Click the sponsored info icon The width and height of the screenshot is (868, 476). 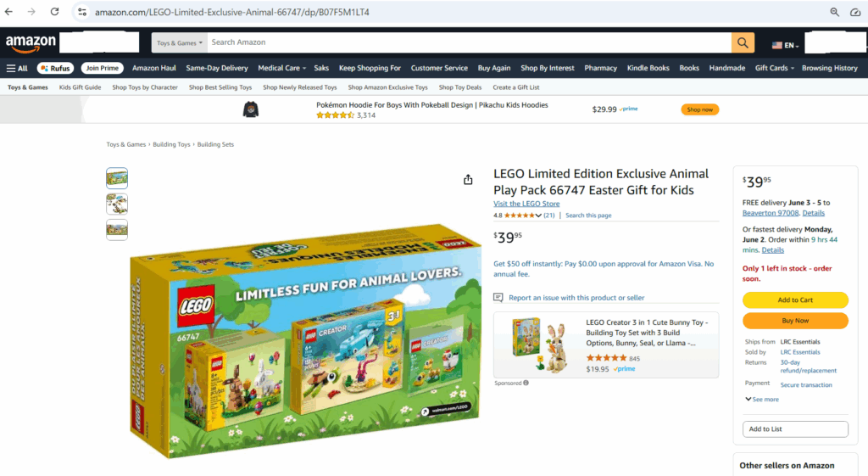[526, 383]
